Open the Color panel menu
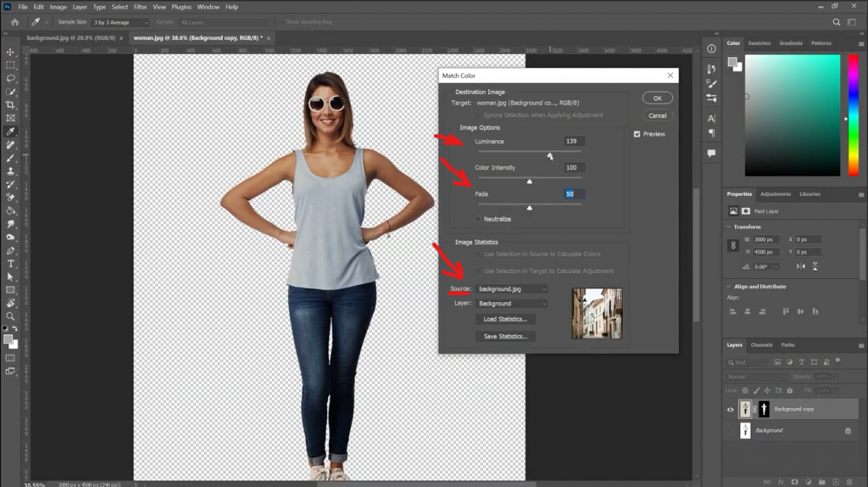Viewport: 868px width, 487px height. click(x=861, y=44)
